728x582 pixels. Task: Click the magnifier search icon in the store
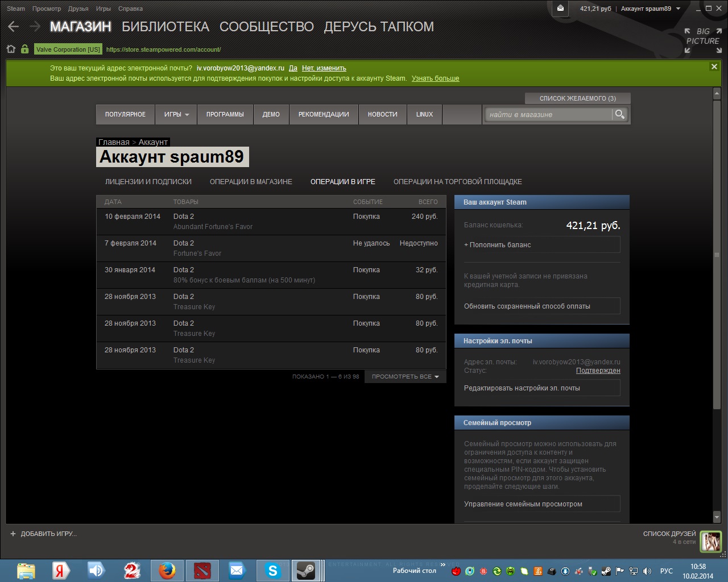pyautogui.click(x=620, y=114)
